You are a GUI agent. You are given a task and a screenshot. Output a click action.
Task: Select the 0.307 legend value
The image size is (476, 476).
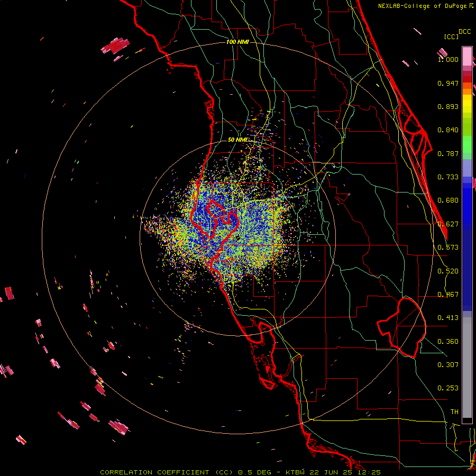click(x=448, y=365)
